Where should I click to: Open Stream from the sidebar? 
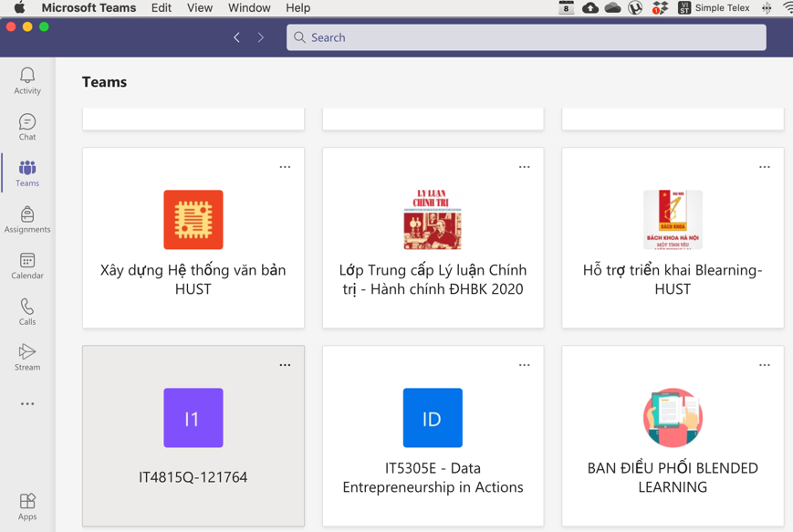pos(27,357)
